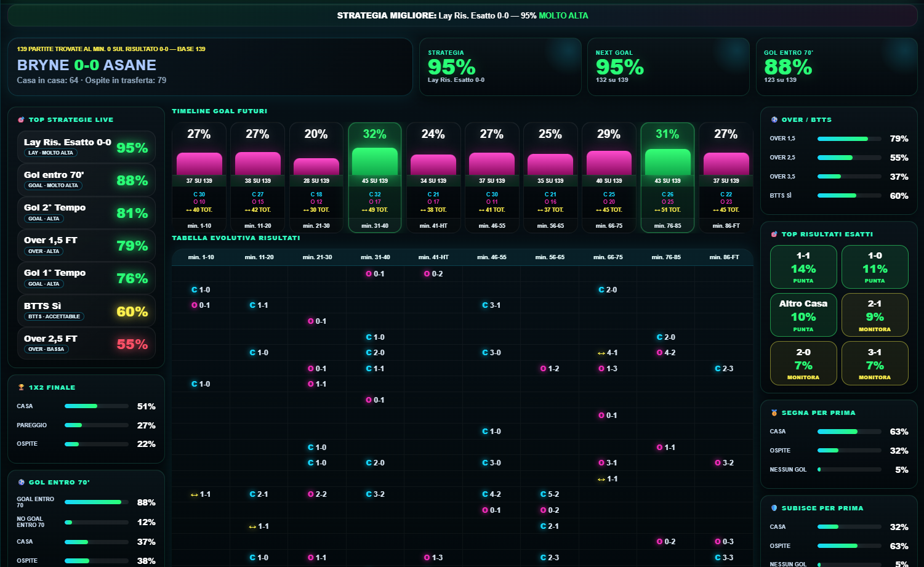Click the shield icon beside Subisce Per Prima
The image size is (924, 567).
pyautogui.click(x=774, y=509)
